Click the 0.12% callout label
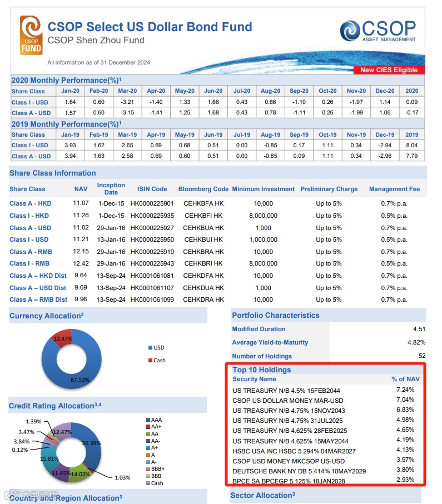This screenshot has height=504, width=442. click(20, 450)
